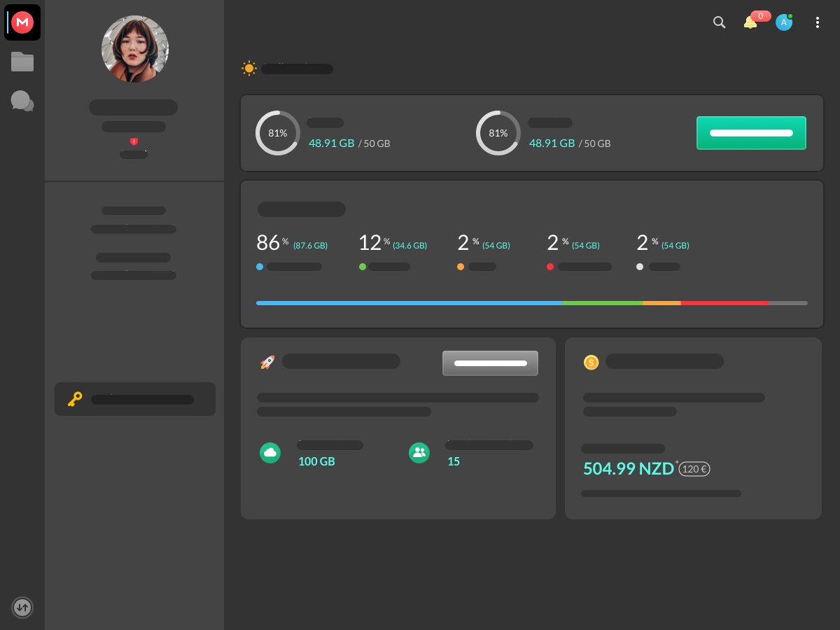Open the account menu via the A avatar

click(x=784, y=22)
